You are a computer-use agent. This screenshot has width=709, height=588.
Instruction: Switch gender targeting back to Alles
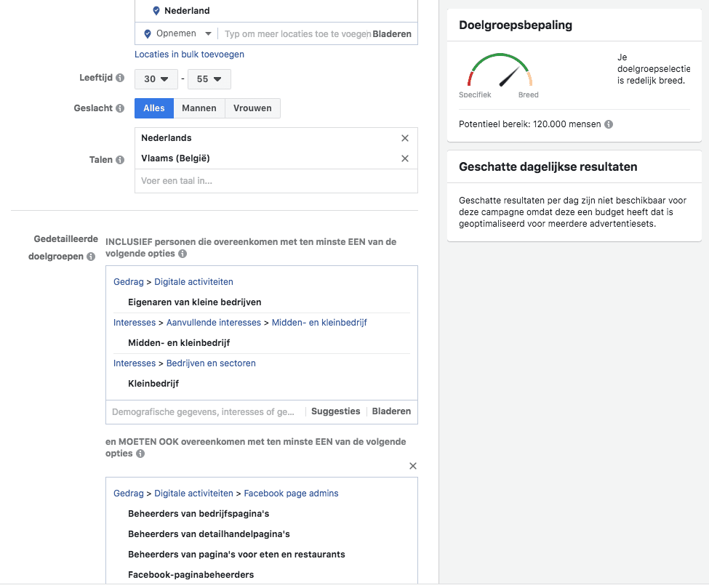[153, 108]
